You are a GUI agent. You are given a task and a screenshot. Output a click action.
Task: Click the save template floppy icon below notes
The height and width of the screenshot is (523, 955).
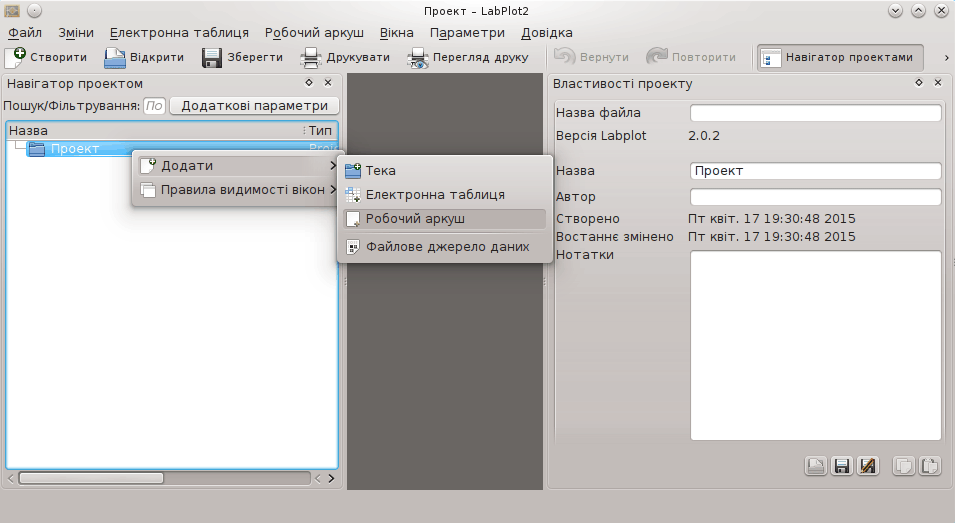coord(842,465)
